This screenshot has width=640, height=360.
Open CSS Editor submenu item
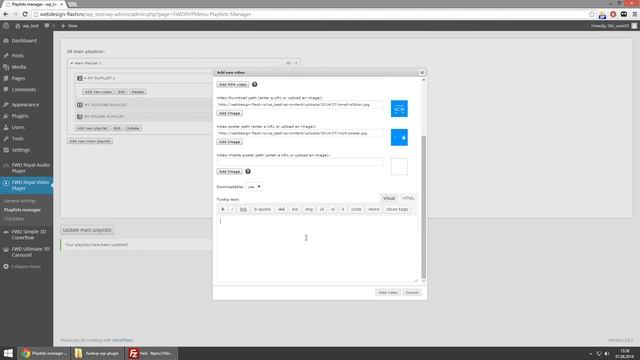coord(14,219)
